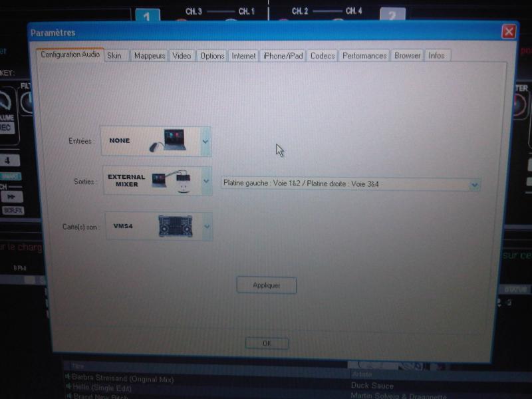Screen dimensions: 532x399
Task: Click the REC button on left deck
Action: point(6,128)
